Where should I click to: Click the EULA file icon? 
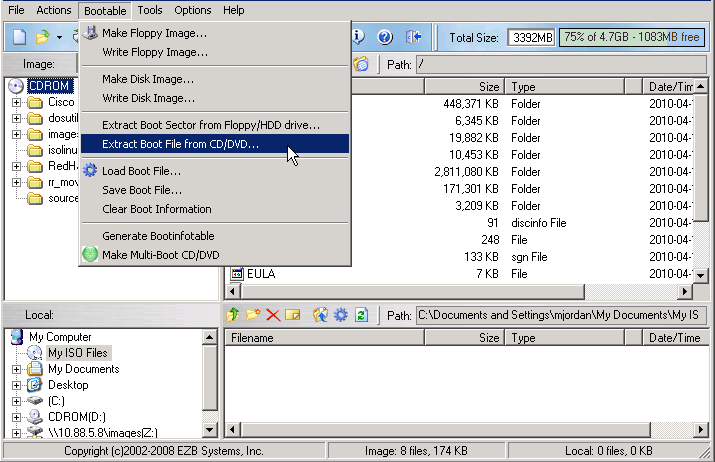click(237, 274)
